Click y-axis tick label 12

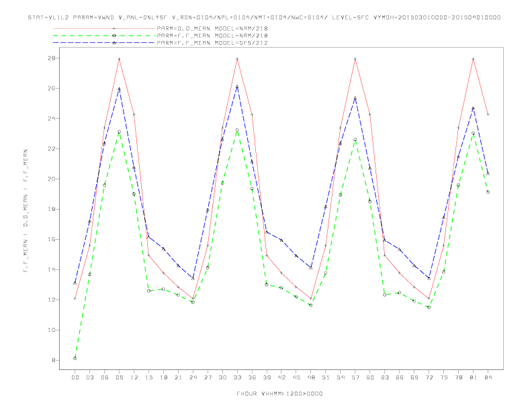52,300
